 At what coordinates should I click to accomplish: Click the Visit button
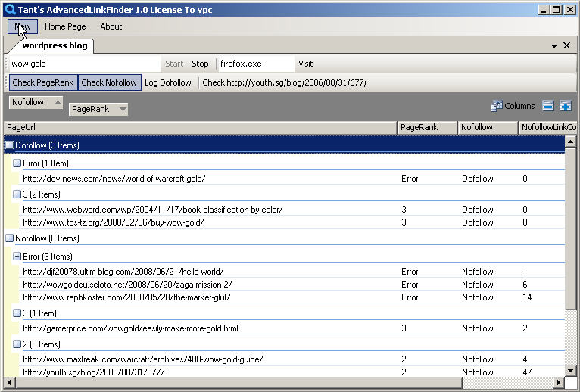(306, 64)
